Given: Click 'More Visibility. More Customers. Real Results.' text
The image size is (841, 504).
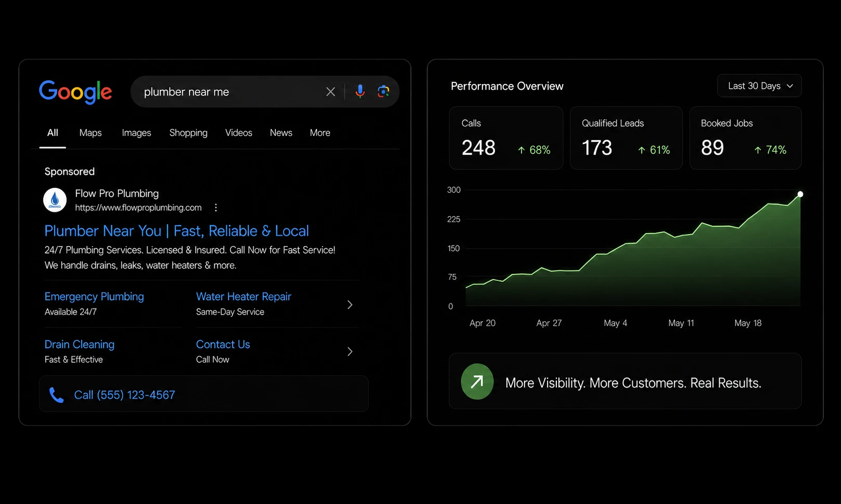Looking at the screenshot, I should tap(633, 383).
